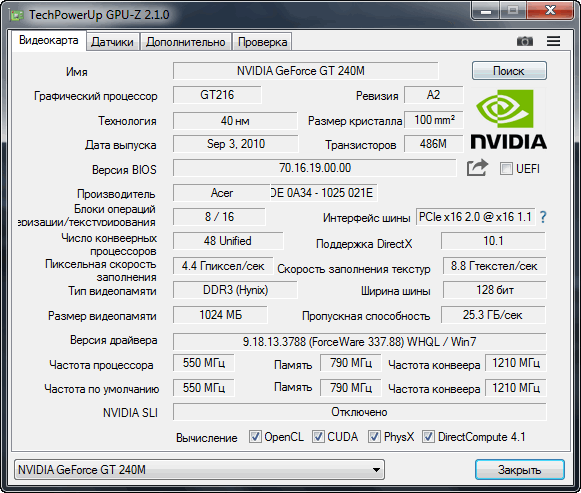Click the Закрыть button

point(519,470)
